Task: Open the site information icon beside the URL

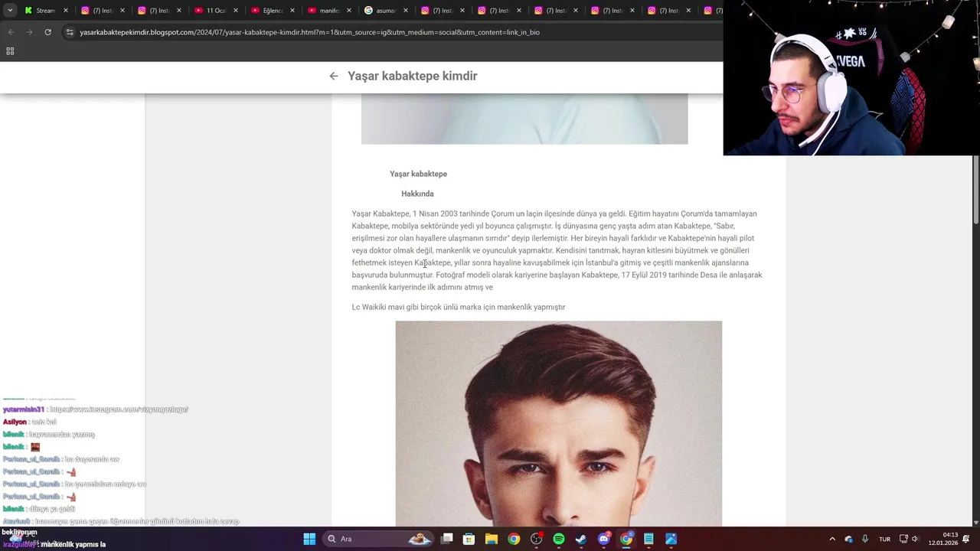Action: [70, 32]
